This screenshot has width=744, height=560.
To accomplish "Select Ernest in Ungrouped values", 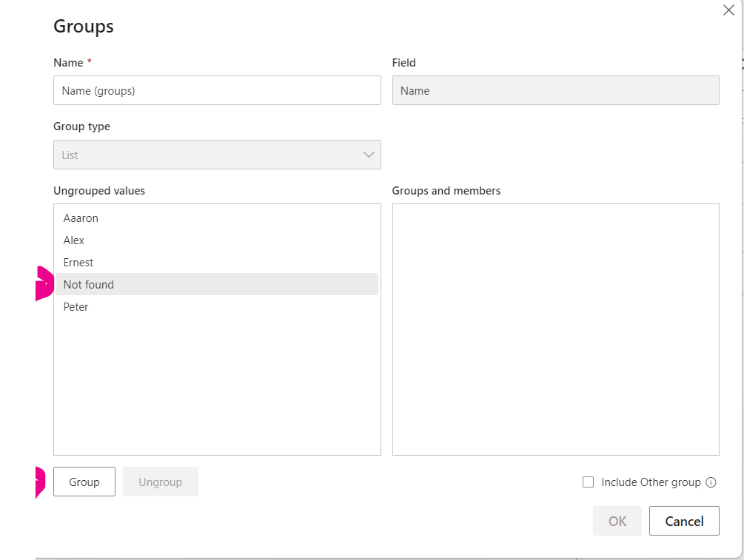I will 217,262.
